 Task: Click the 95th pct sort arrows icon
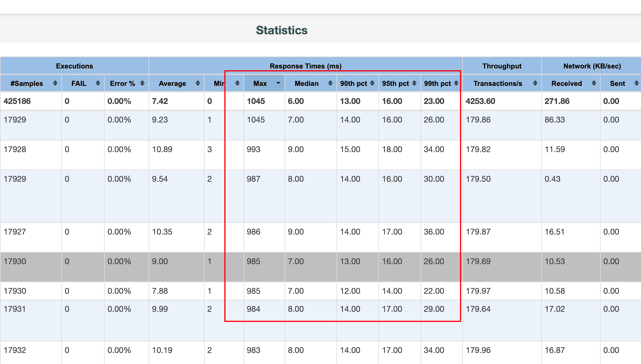coord(414,83)
